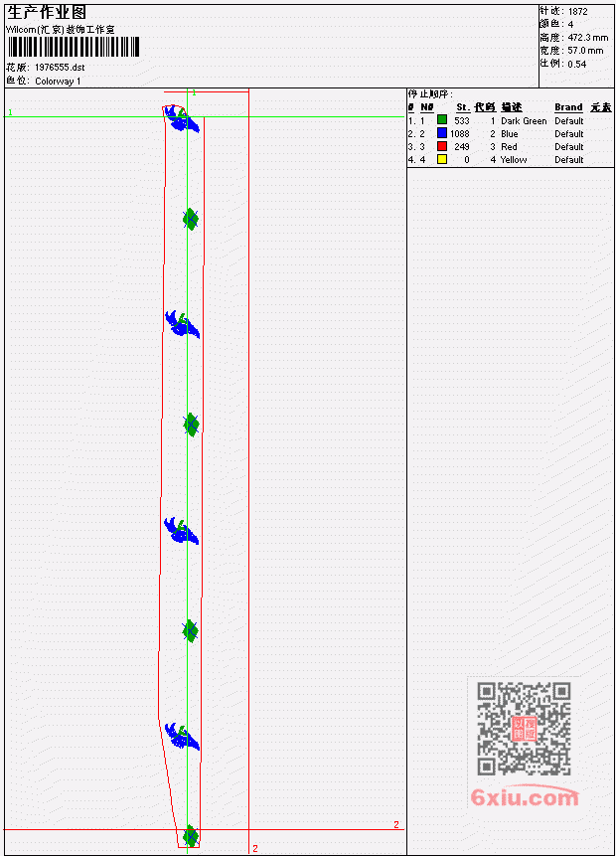Select the file name 1976555.dst

(60, 68)
